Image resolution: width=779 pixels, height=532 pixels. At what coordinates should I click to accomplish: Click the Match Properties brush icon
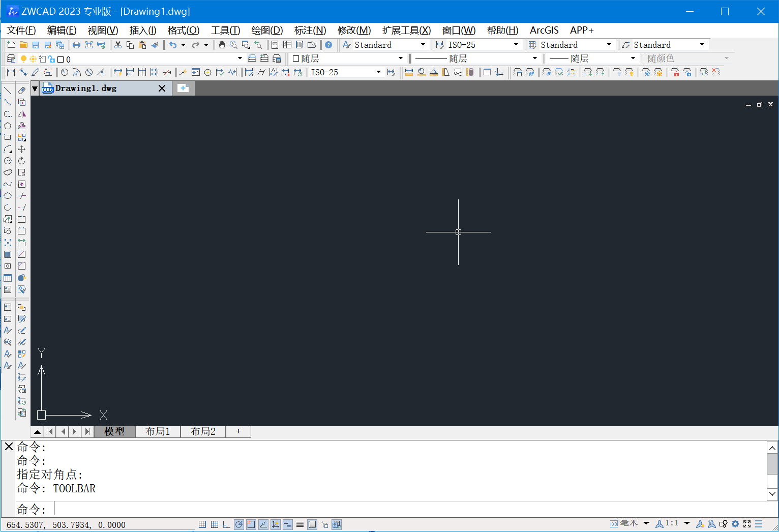pyautogui.click(x=155, y=45)
